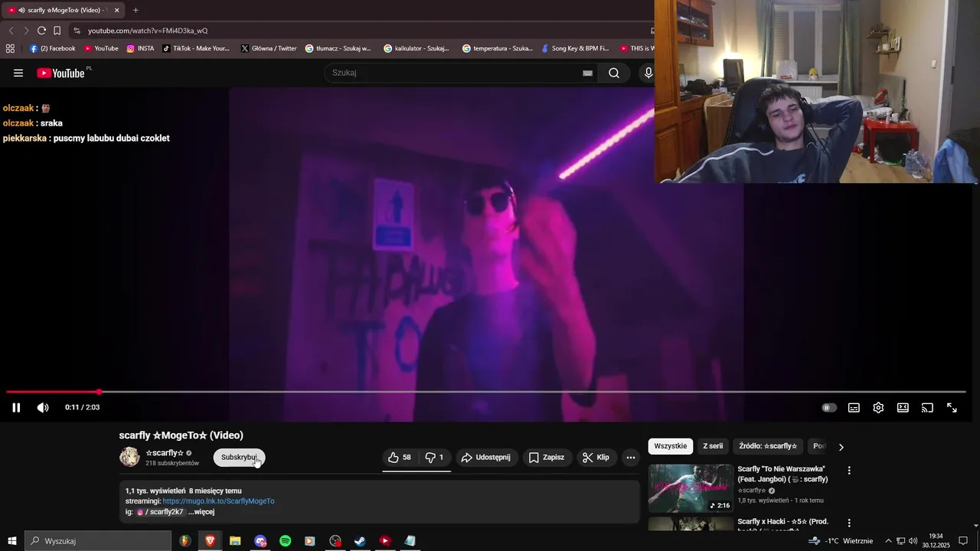The width and height of the screenshot is (980, 551).
Task: Open the TikTok - Make Your... bookmark
Action: pyautogui.click(x=196, y=48)
